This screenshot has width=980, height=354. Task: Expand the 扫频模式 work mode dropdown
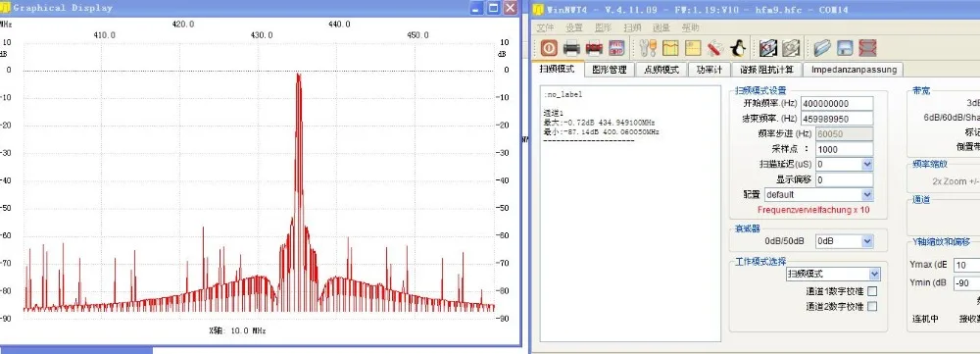[x=833, y=274]
